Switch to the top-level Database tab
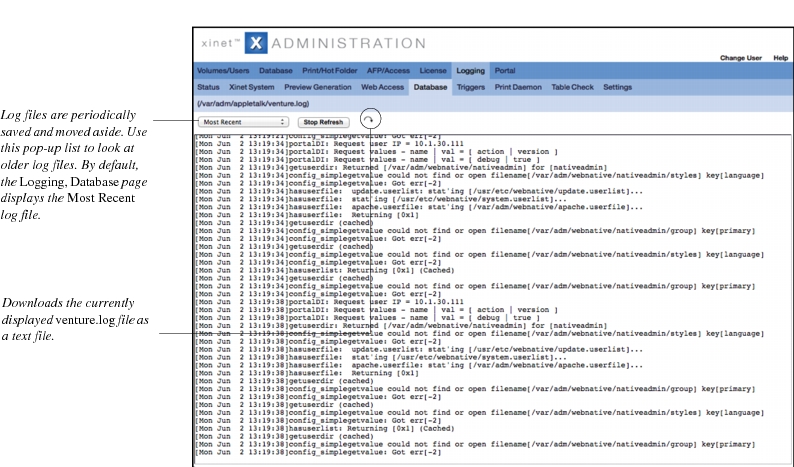This screenshot has width=794, height=467. click(x=275, y=71)
